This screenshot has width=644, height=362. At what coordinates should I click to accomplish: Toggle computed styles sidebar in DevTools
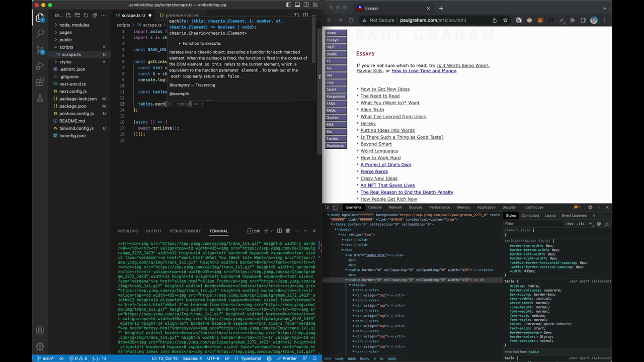click(x=607, y=224)
